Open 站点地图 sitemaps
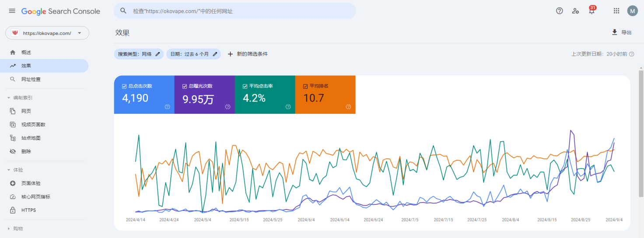 coord(44,138)
